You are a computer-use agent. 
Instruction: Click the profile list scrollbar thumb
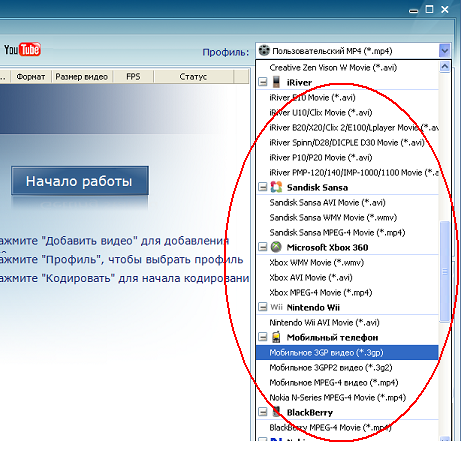pyautogui.click(x=445, y=272)
